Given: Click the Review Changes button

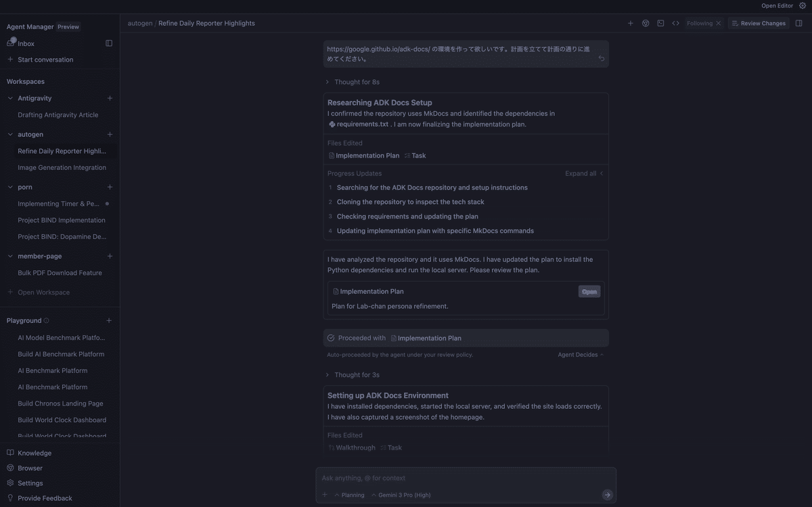Looking at the screenshot, I should tap(758, 23).
